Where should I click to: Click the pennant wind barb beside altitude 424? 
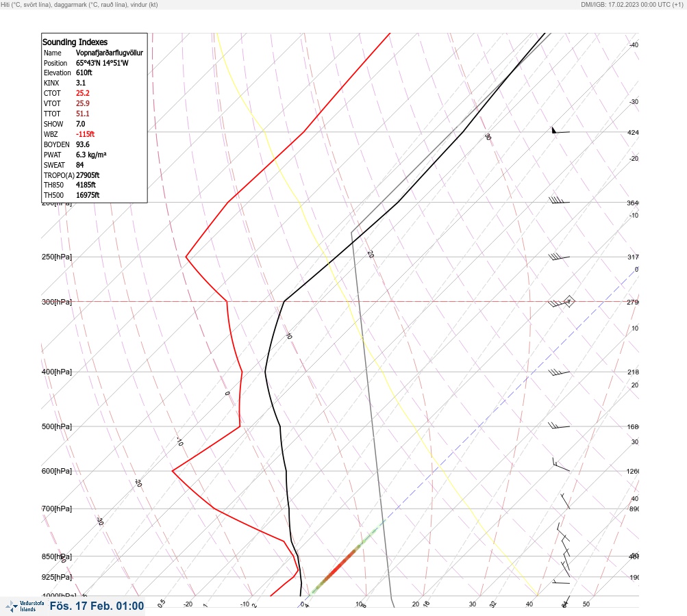[x=560, y=131]
